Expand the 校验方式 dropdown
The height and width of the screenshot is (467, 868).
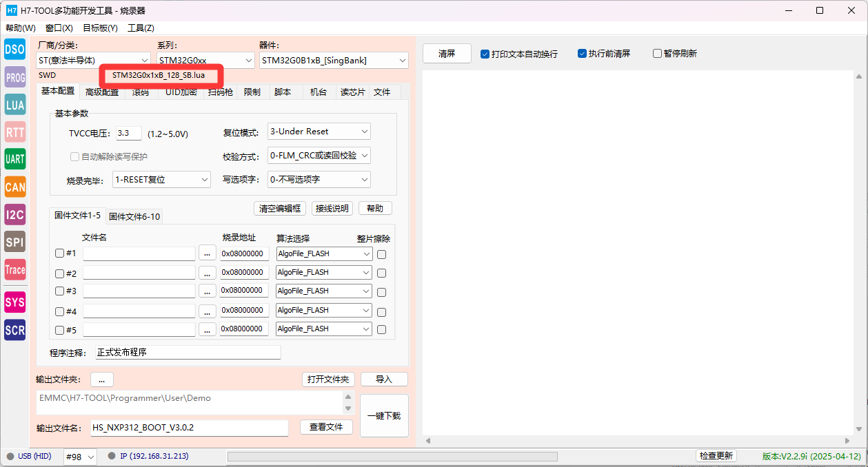319,156
